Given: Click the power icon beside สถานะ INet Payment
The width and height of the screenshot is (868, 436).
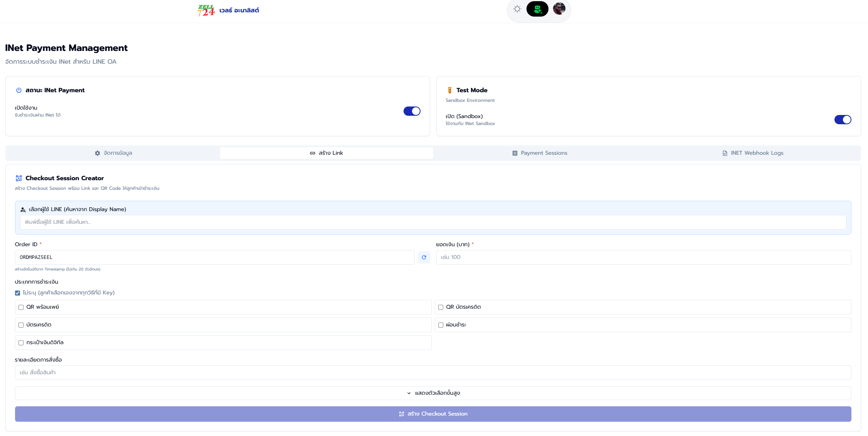Looking at the screenshot, I should [19, 90].
